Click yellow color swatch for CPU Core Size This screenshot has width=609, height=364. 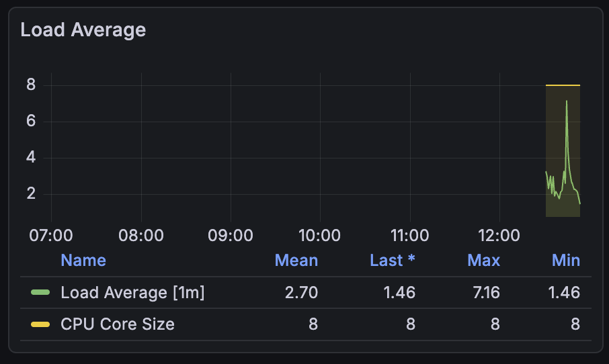point(40,324)
